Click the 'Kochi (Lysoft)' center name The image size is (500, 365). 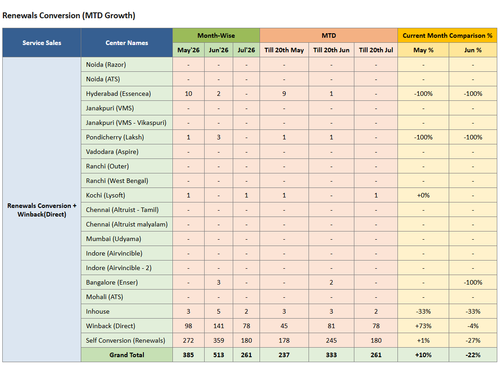click(105, 195)
